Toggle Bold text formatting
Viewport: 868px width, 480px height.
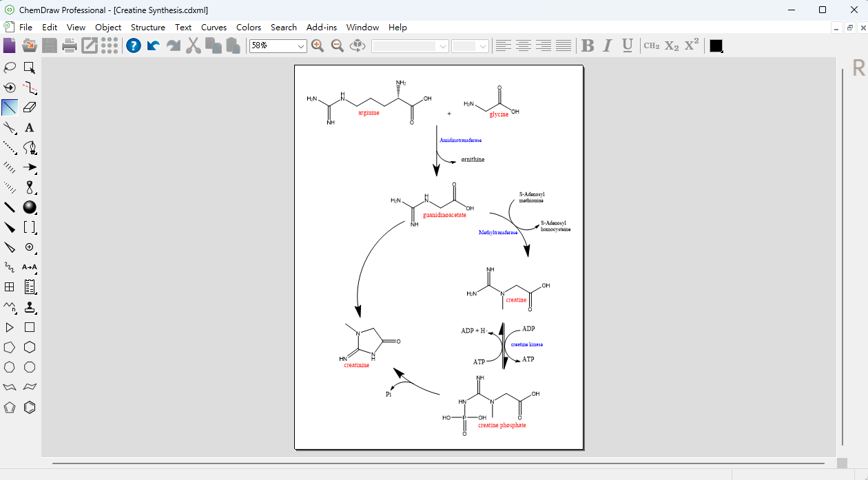pyautogui.click(x=588, y=45)
